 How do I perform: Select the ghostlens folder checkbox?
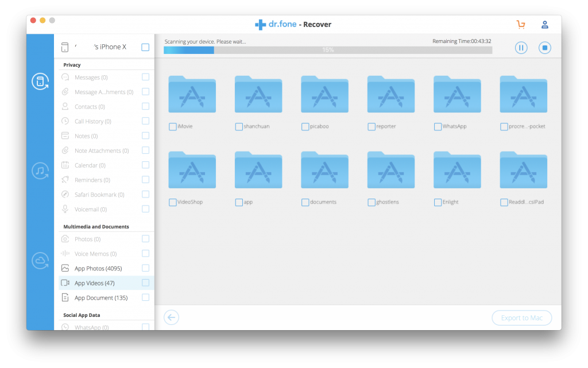click(x=372, y=202)
